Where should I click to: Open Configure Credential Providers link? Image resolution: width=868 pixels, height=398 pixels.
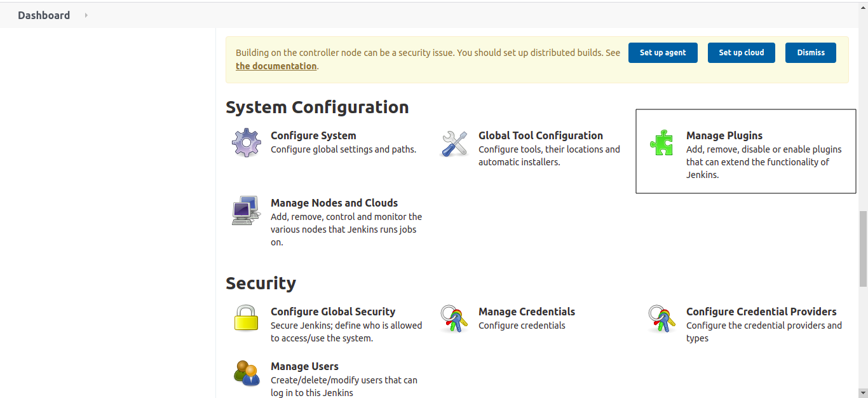pyautogui.click(x=761, y=312)
